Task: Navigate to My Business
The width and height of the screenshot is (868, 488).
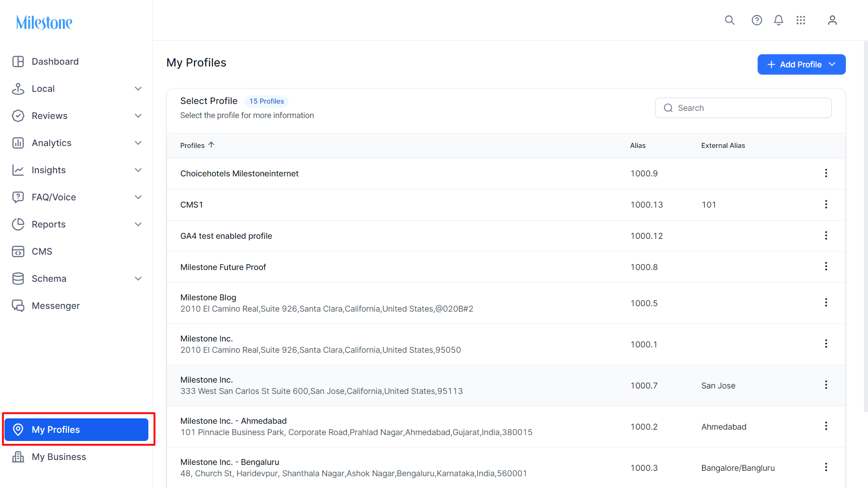Action: click(x=59, y=457)
